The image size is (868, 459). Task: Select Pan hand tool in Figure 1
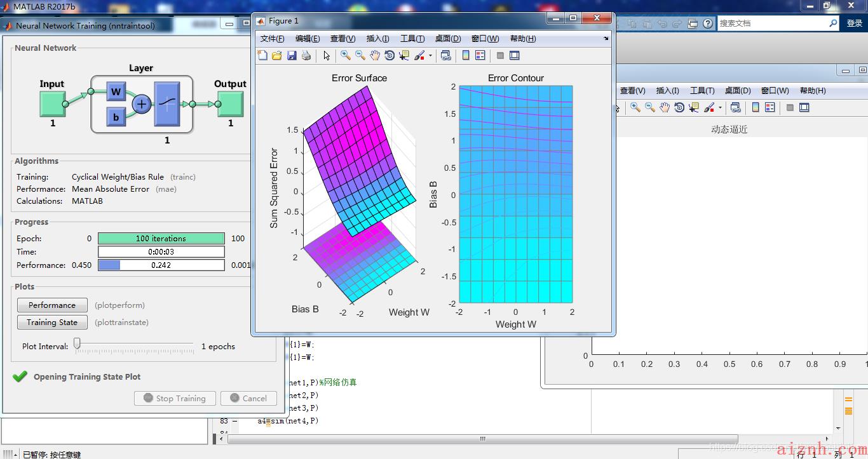click(x=375, y=56)
